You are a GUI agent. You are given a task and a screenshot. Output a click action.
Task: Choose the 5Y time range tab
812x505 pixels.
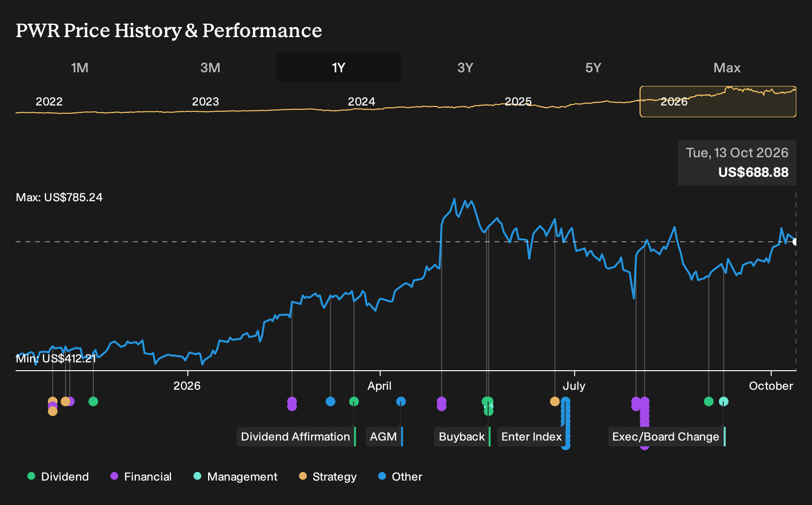coord(593,67)
